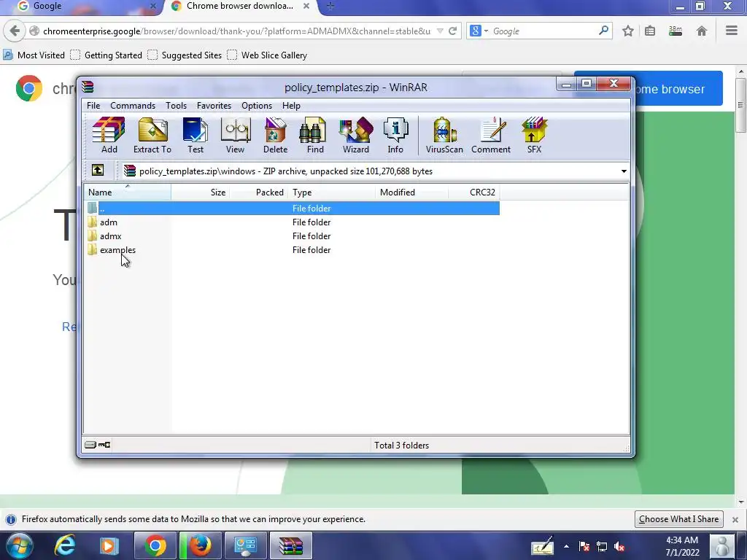Screen dimensions: 747x560
Task: Click Firefox downloads indicator icon
Action: point(675,31)
